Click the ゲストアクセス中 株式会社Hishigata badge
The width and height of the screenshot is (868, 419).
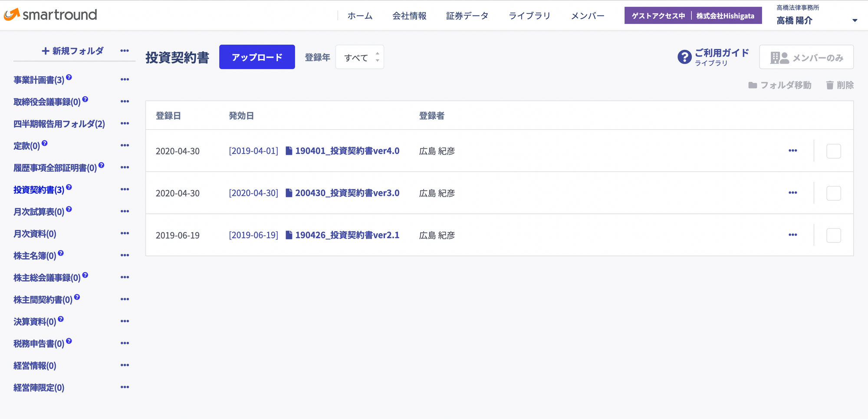click(x=693, y=16)
